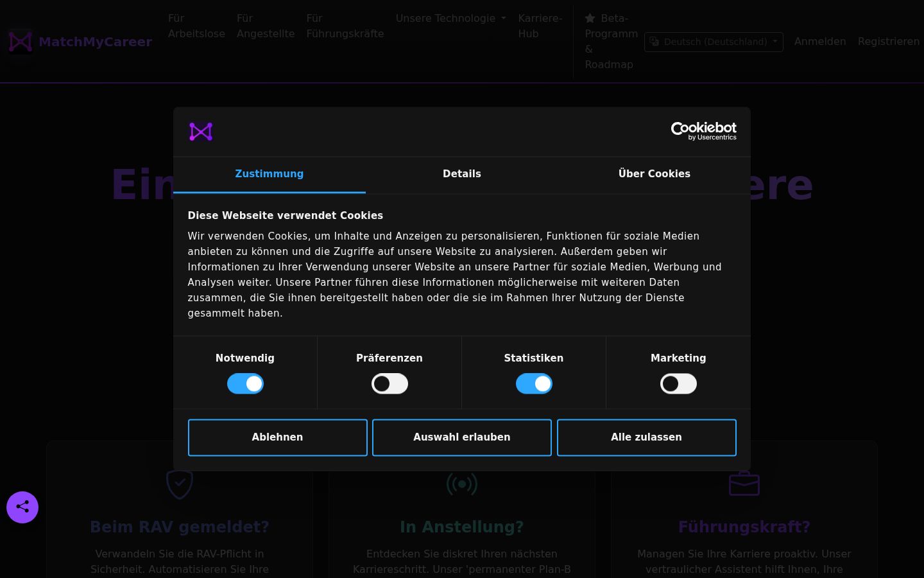Screen dimensions: 924x578
Task: Click the Ablehnen button
Action: coord(278,437)
